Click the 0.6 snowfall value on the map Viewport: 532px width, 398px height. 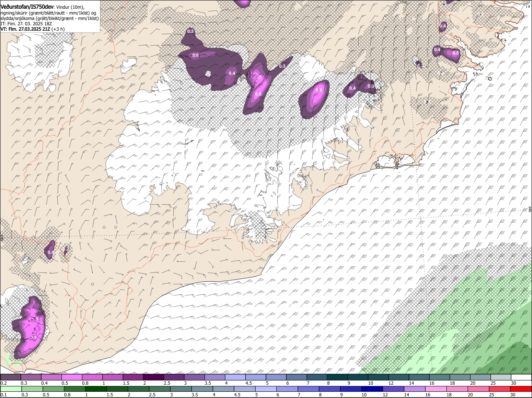[258, 94]
